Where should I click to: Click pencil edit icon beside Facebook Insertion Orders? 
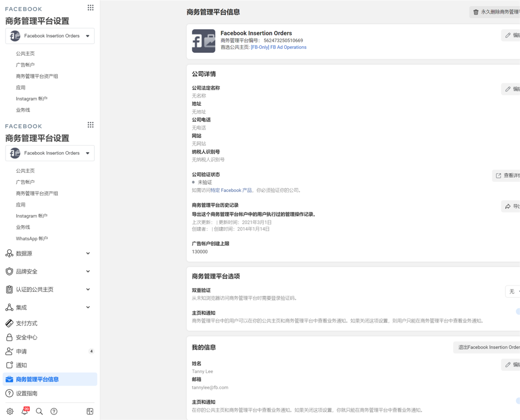click(x=508, y=35)
